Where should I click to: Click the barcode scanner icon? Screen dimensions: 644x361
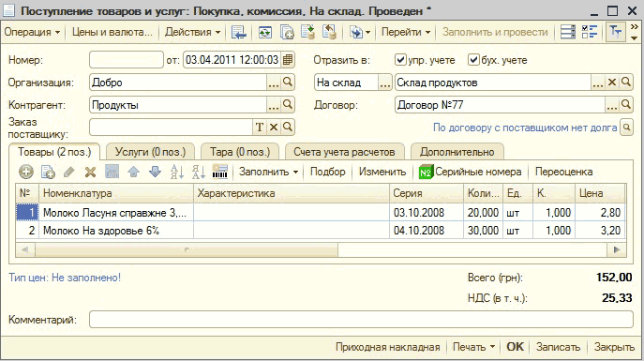pos(219,172)
